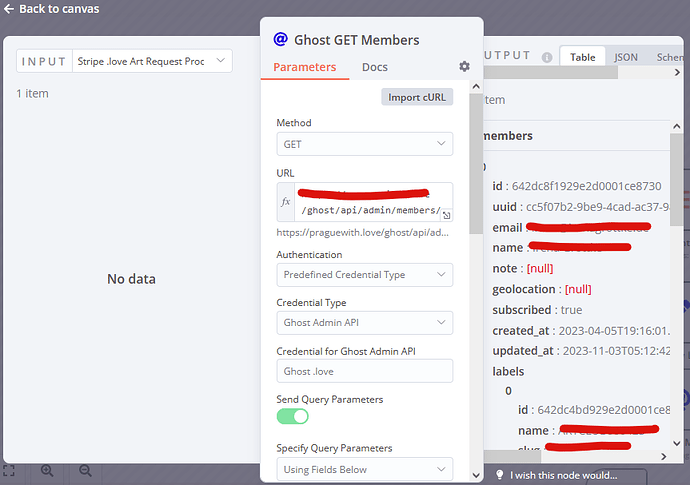Click the updated_at timestamp row

581,351
